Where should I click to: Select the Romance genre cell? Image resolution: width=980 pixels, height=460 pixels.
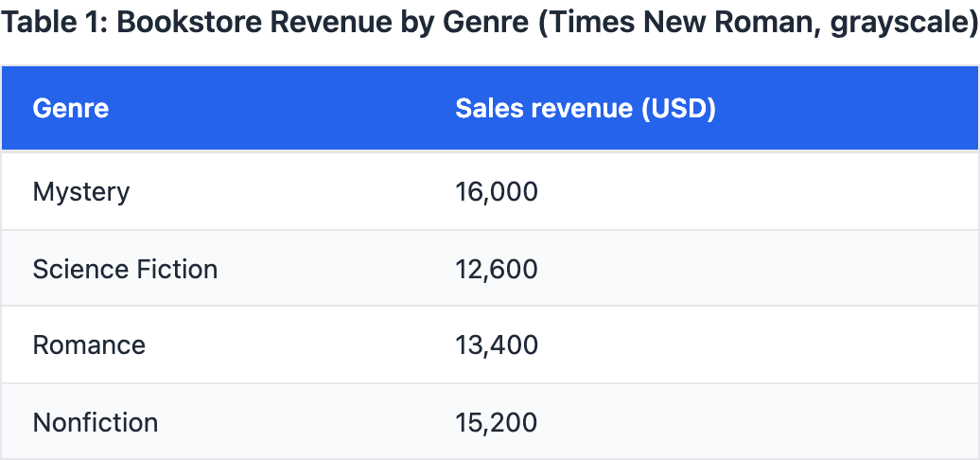89,345
